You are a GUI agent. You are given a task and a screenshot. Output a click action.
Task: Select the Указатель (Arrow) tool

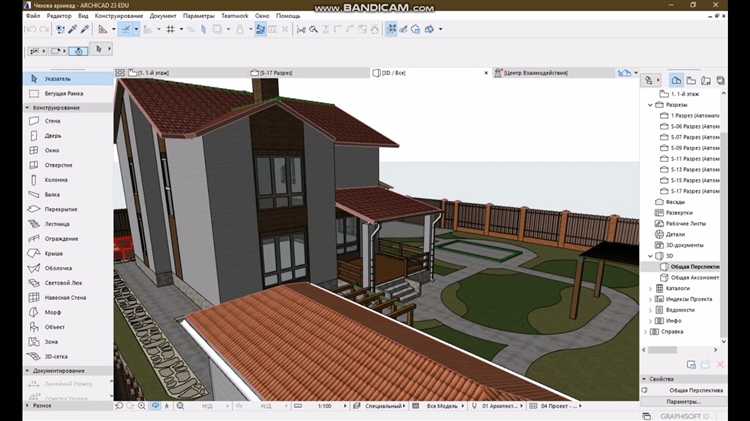(x=68, y=78)
